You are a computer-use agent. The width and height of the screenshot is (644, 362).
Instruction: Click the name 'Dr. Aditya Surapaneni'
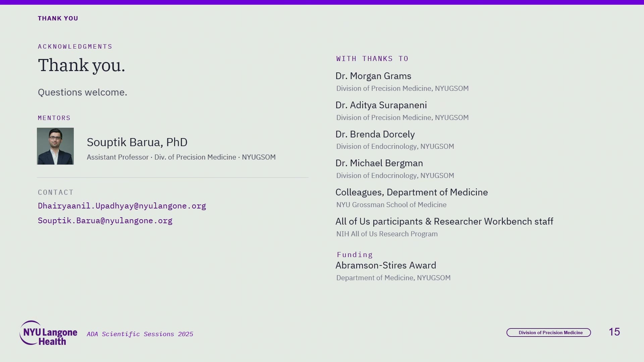point(381,105)
